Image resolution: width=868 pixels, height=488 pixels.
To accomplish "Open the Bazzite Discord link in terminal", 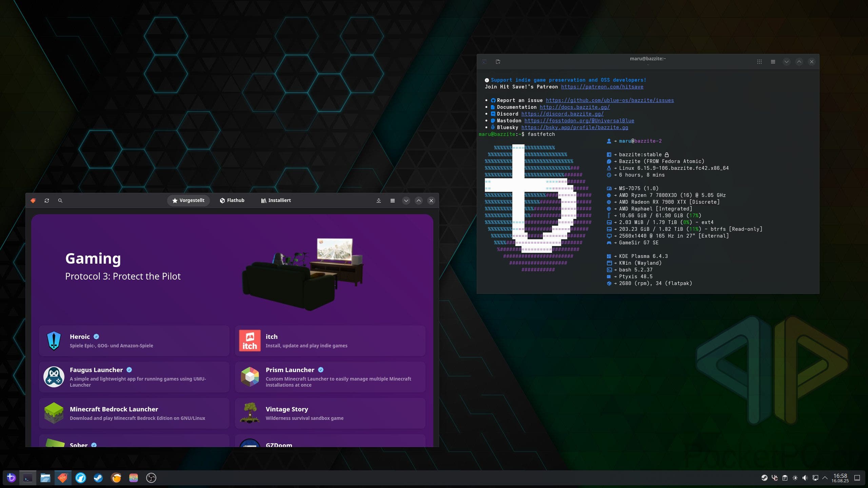I will [562, 114].
